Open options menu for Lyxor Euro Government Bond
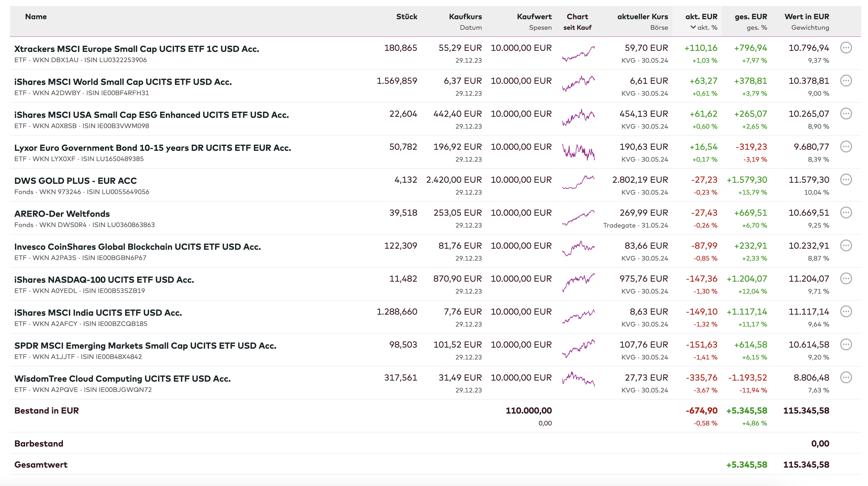 pos(846,147)
